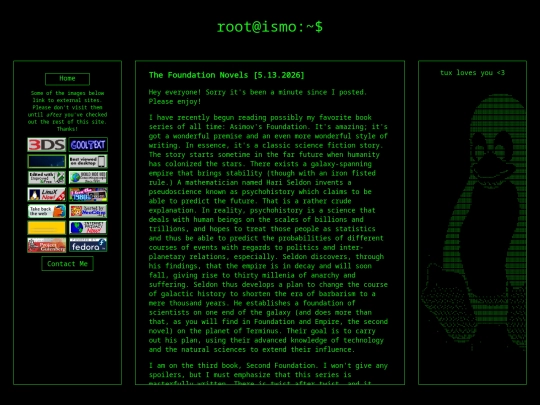Click the dark blue starry badge
The height and width of the screenshot is (405, 540).
click(x=46, y=161)
